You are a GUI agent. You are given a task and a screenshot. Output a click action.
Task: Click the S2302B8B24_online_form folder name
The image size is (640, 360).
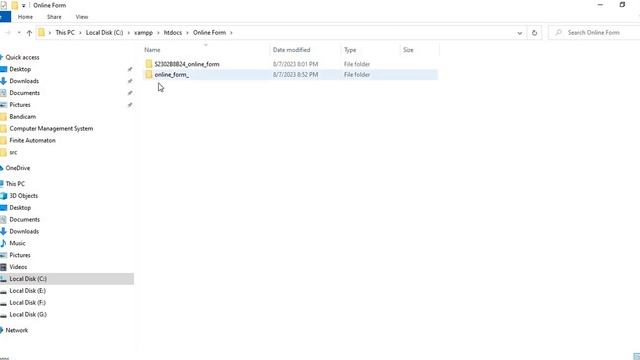[187, 64]
